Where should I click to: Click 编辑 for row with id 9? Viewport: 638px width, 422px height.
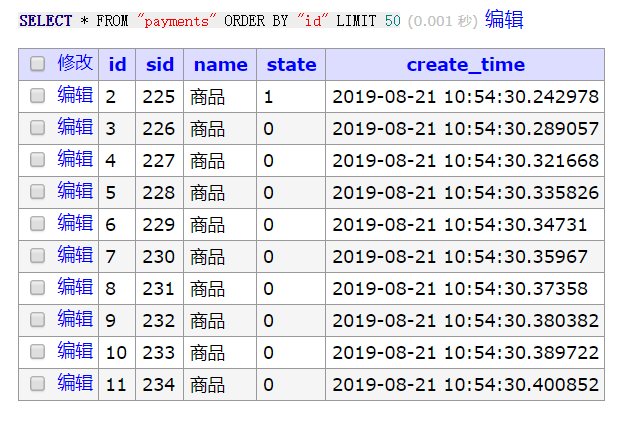(75, 319)
